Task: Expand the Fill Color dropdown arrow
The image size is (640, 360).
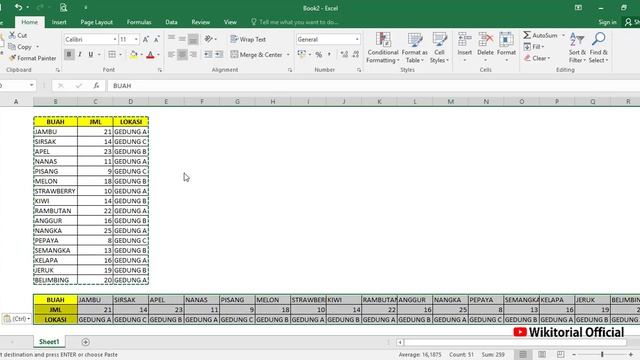Action: (141, 54)
